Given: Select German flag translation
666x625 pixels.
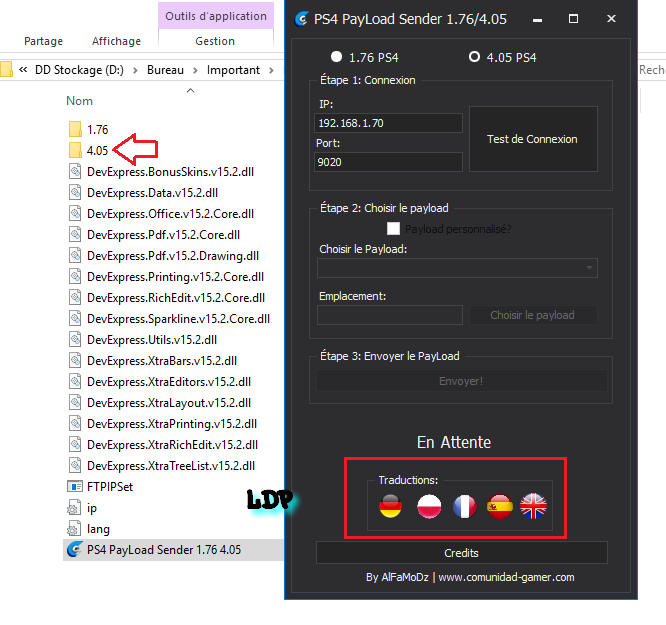Looking at the screenshot, I should point(390,506).
